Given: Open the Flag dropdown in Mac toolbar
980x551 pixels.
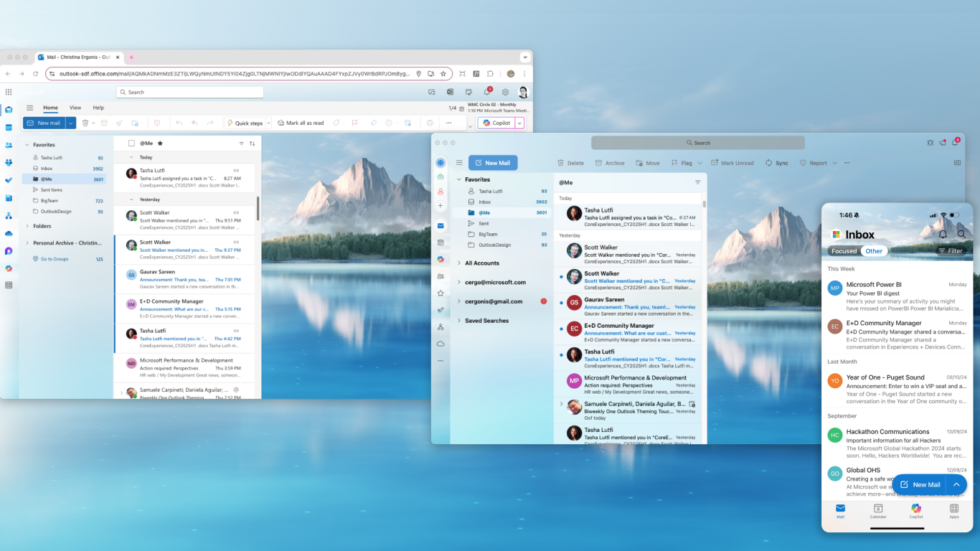Looking at the screenshot, I should [x=699, y=163].
